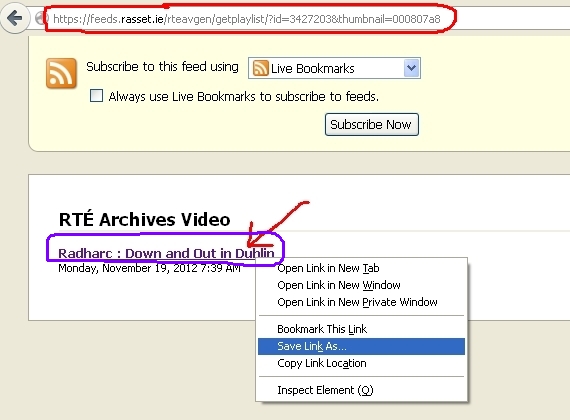Choose Save Link As… in context menu
This screenshot has height=420, width=570.
tap(361, 346)
